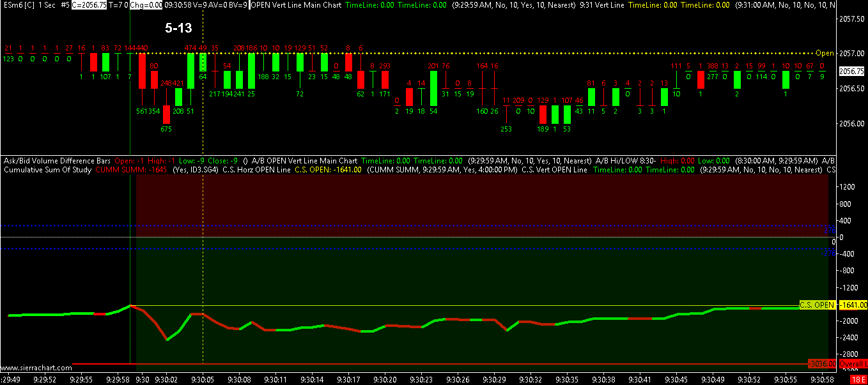The width and height of the screenshot is (868, 385).
Task: Click the '9:31 Vert Line' study name
Action: 602,4
